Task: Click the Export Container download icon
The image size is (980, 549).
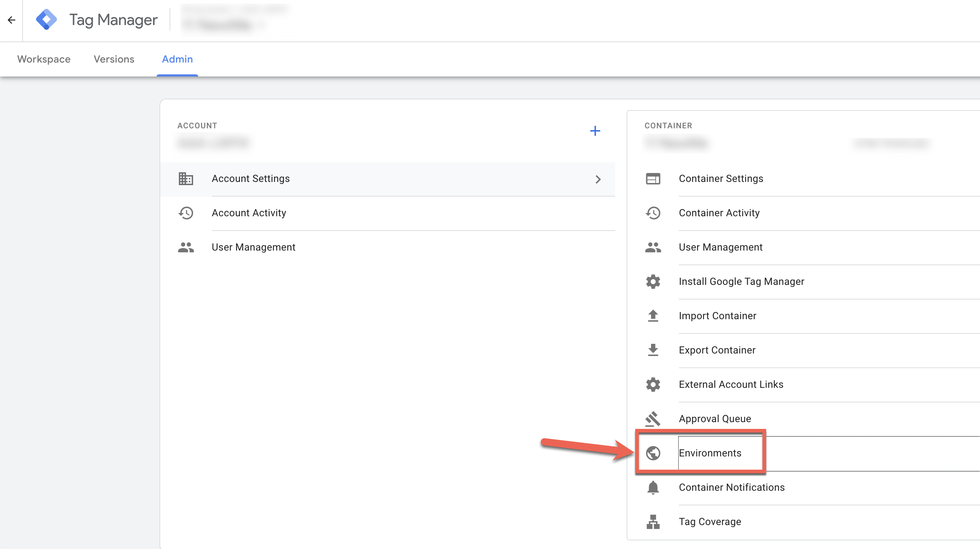Action: coord(653,350)
